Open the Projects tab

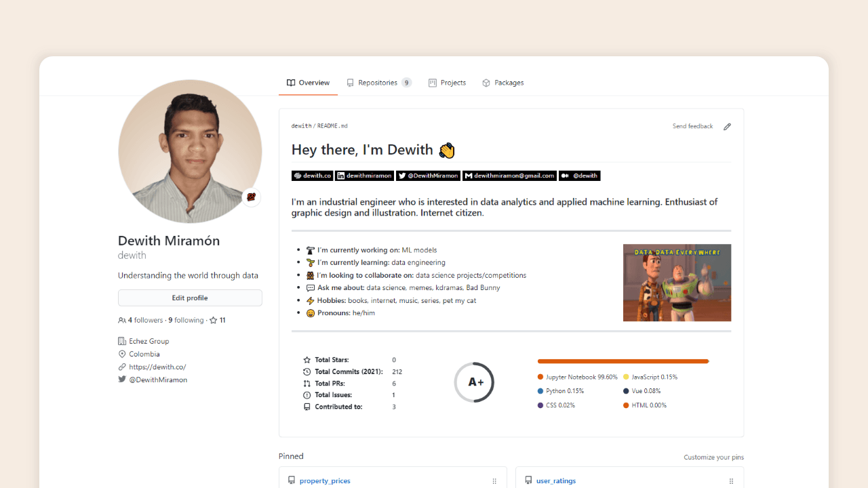point(447,83)
